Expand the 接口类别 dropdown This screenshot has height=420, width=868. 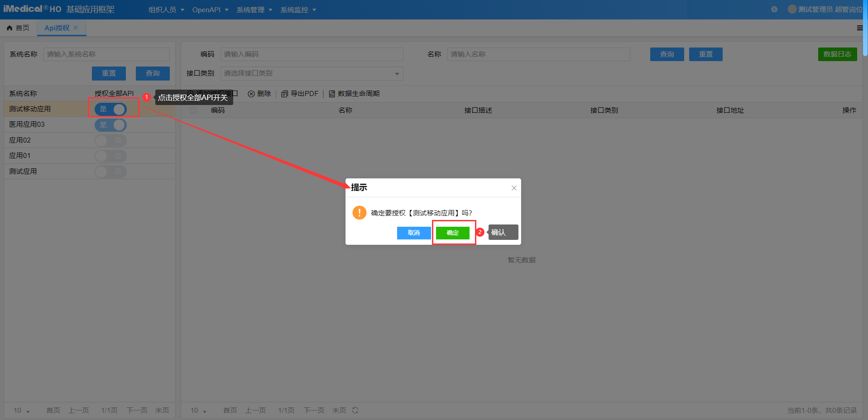click(312, 73)
